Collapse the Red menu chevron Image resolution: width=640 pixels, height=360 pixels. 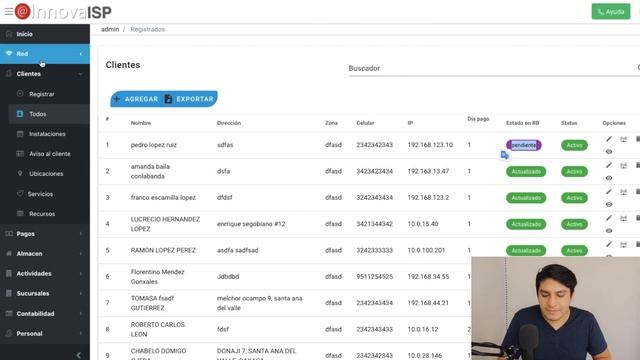81,54
